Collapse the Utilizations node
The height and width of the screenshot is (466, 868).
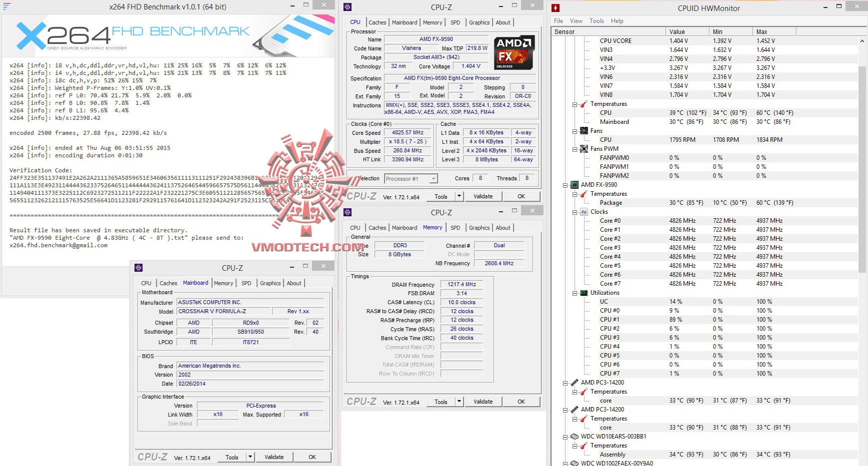(575, 293)
